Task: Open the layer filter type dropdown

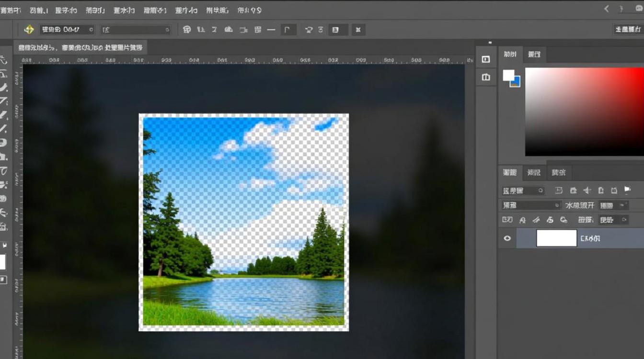Action: point(523,191)
